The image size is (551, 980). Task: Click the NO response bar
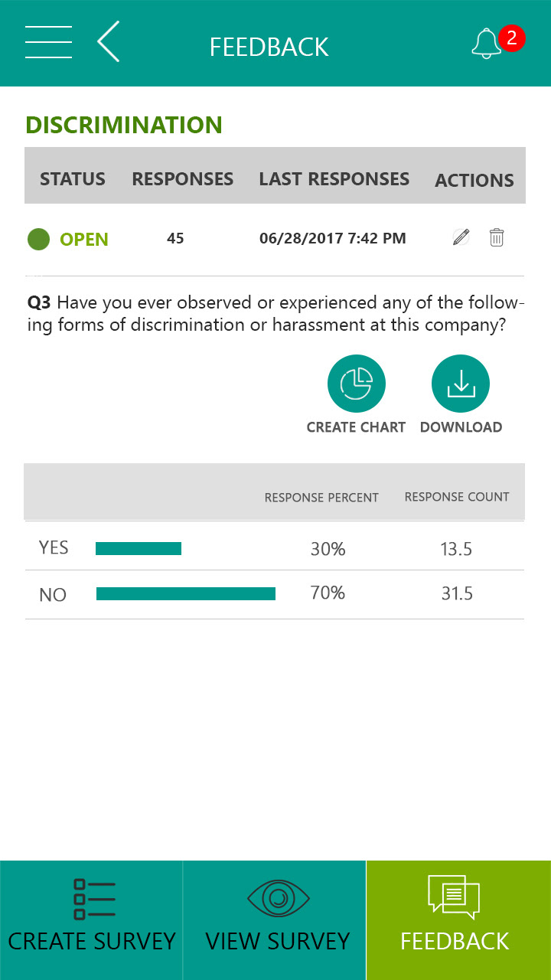[186, 593]
